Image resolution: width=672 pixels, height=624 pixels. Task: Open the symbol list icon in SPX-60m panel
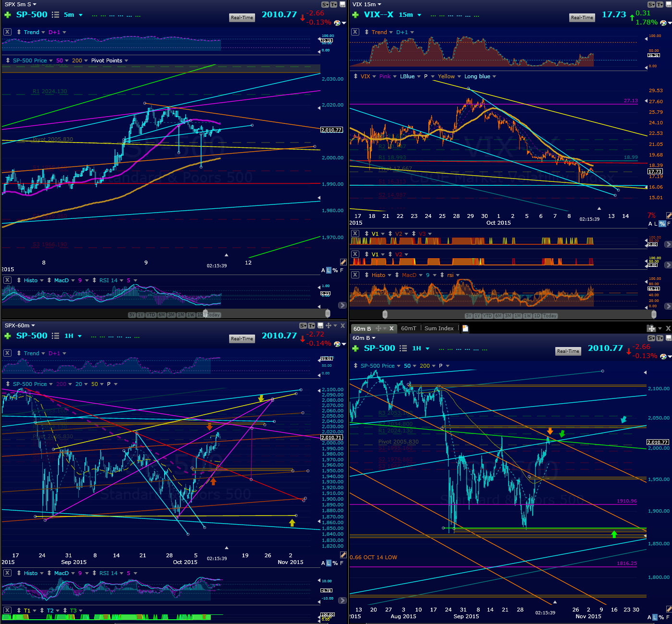click(55, 336)
